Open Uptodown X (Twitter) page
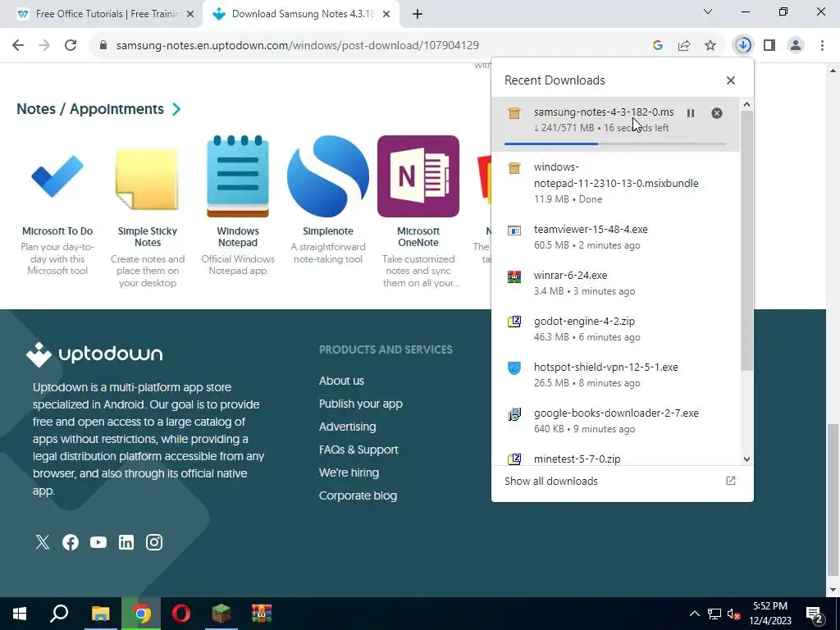The height and width of the screenshot is (630, 840). click(43, 542)
